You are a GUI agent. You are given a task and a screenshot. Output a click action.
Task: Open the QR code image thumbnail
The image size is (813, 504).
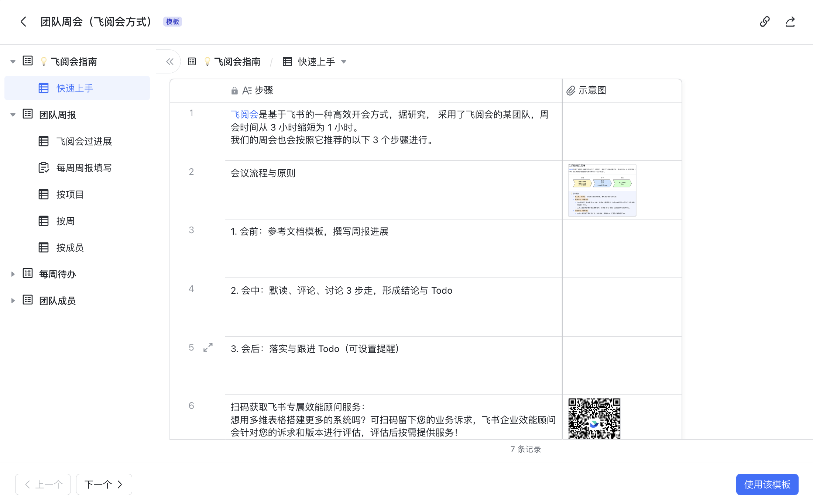point(594,418)
